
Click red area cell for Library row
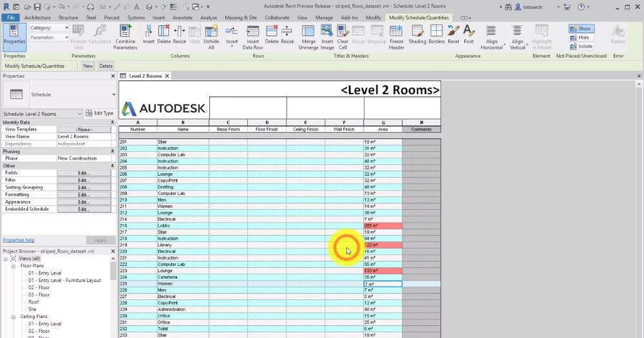383,245
